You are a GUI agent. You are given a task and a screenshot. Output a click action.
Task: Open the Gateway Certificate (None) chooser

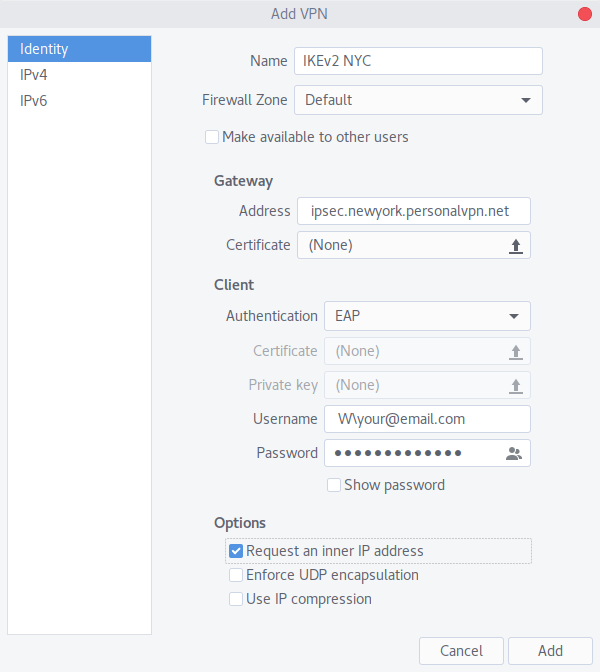(414, 245)
